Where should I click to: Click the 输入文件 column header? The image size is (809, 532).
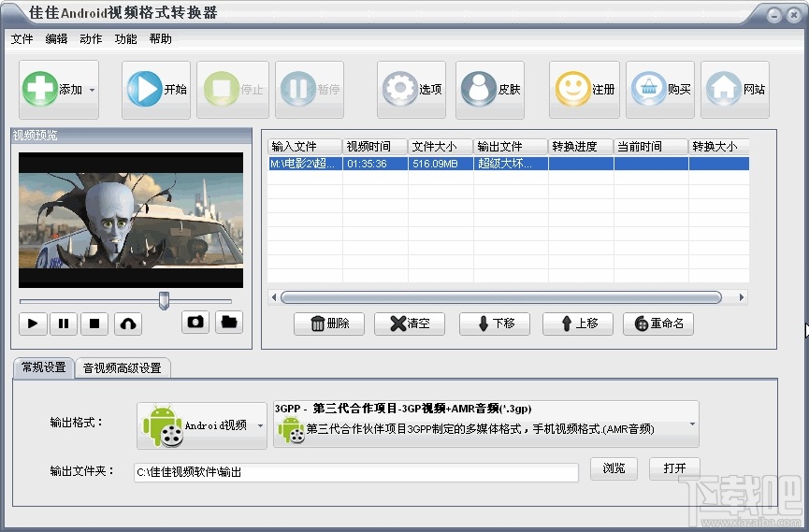pos(305,147)
